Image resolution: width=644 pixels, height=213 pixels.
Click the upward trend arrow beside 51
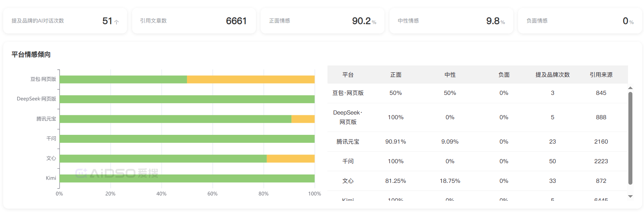click(x=117, y=22)
